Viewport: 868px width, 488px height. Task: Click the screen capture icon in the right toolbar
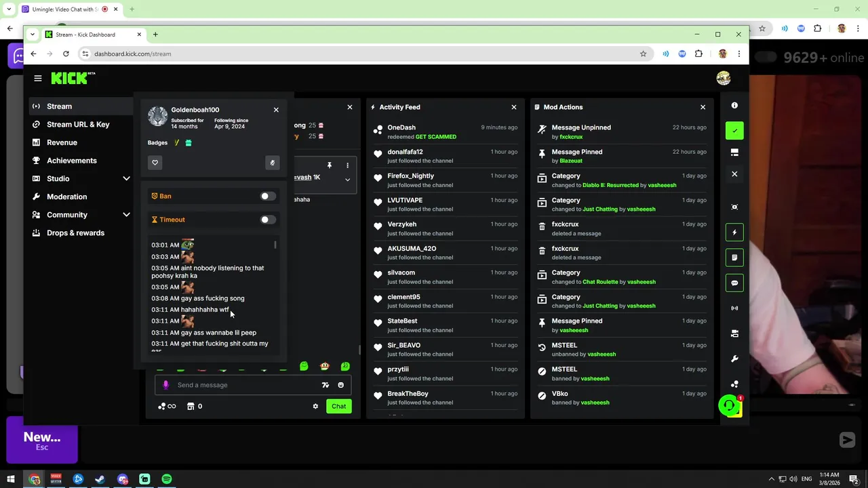click(734, 207)
